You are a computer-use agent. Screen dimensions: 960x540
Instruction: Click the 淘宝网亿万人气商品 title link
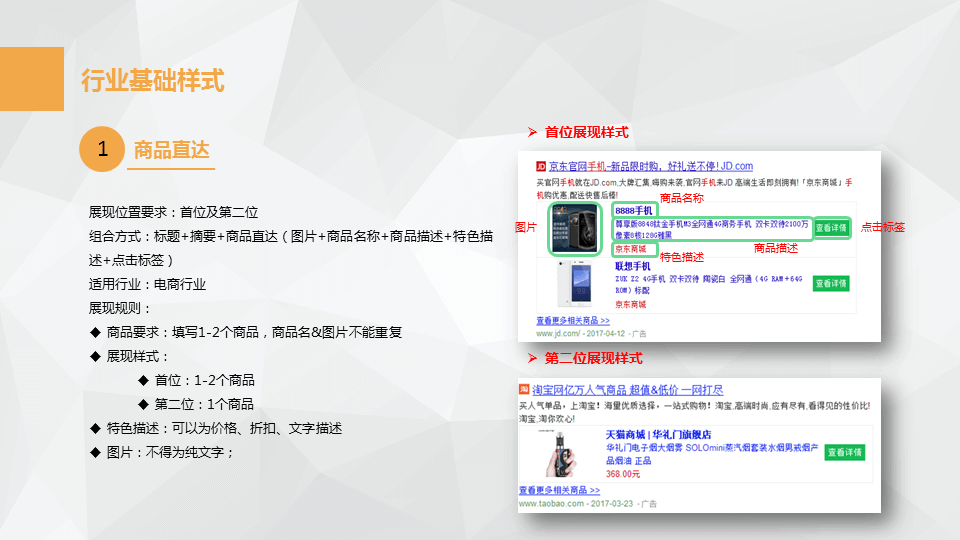[628, 389]
